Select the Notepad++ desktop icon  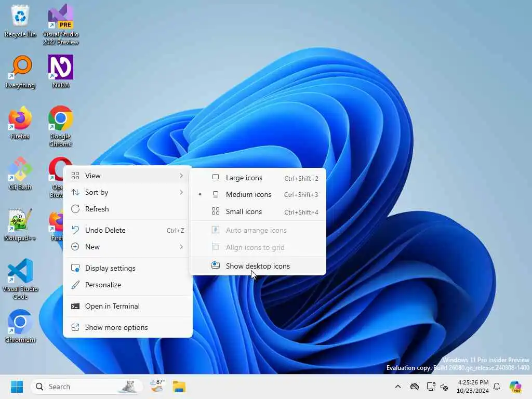(x=20, y=224)
